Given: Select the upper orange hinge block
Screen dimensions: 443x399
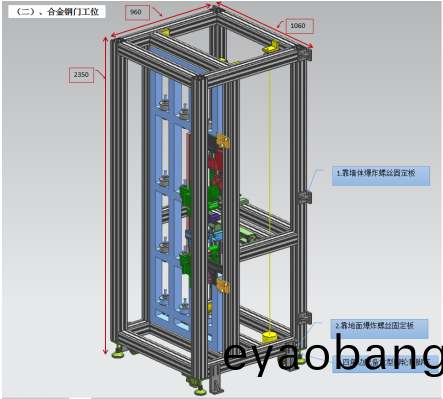Looking at the screenshot, I should pyautogui.click(x=223, y=140).
